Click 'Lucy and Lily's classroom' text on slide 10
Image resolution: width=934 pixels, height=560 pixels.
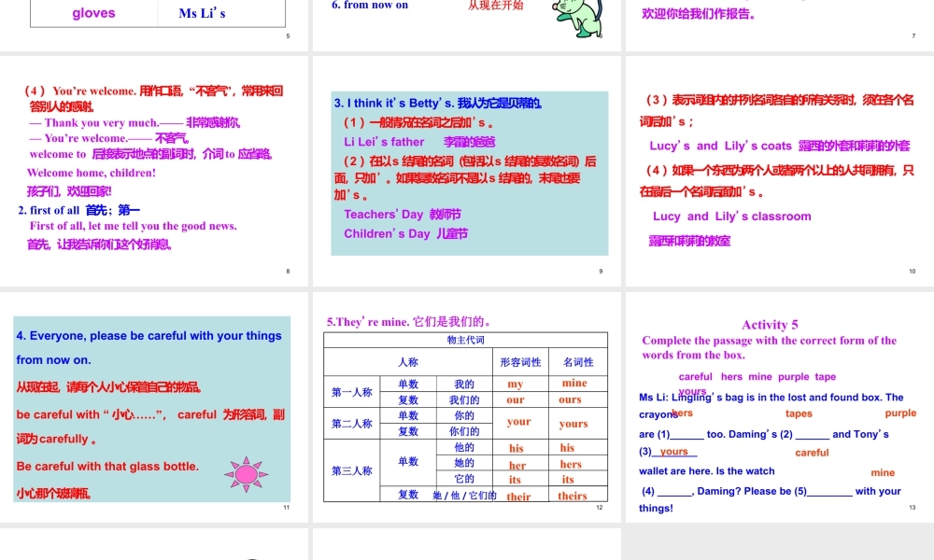[x=733, y=217]
